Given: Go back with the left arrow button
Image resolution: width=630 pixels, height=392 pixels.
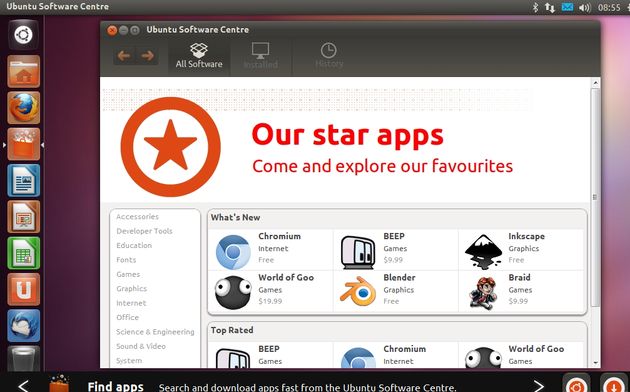Looking at the screenshot, I should click(124, 55).
